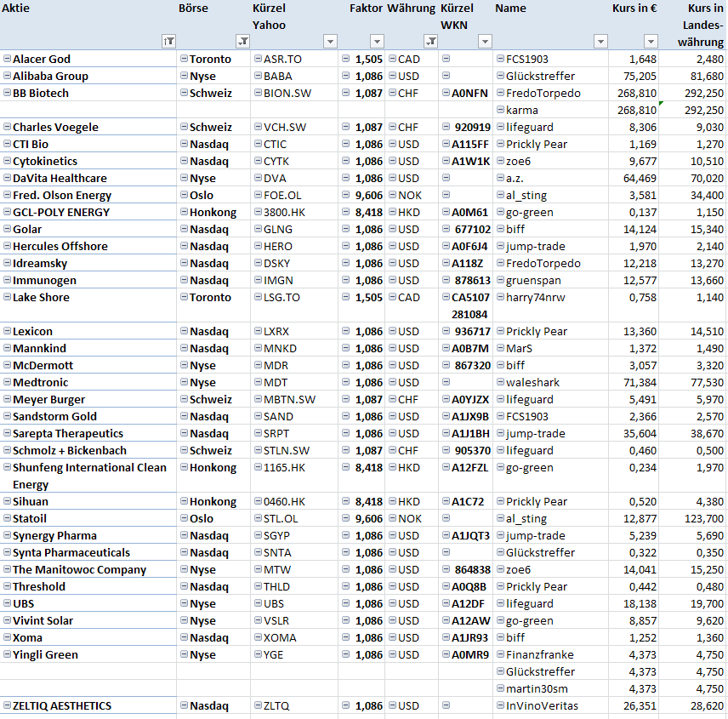Open the Name column filter dropdown
This screenshot has height=719, width=728.
coord(600,41)
